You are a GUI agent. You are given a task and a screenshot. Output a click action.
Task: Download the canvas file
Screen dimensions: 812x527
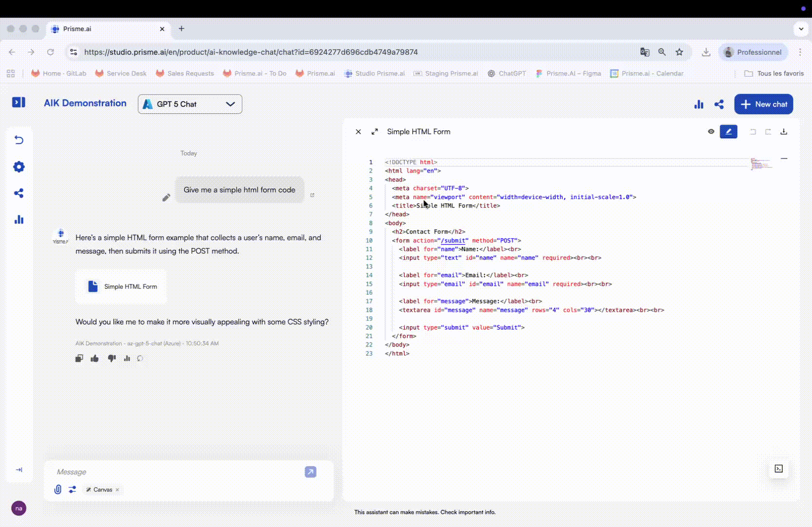[784, 132]
